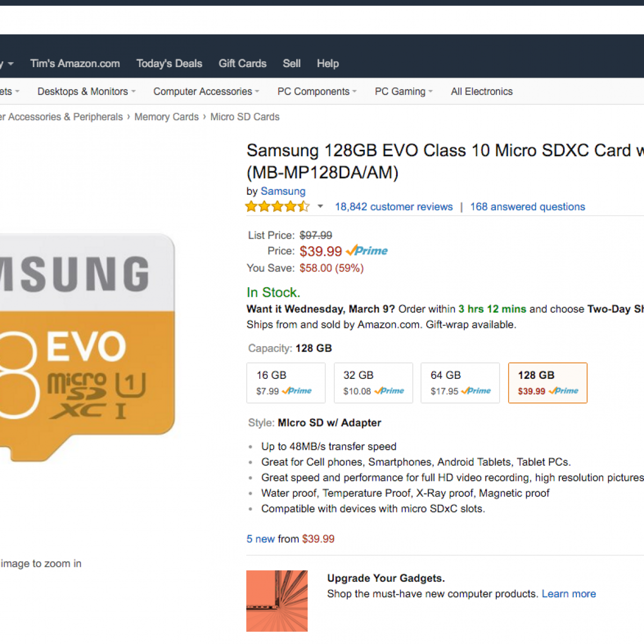The height and width of the screenshot is (644, 644).
Task: Choose the 64 GB capacity option
Action: coord(460,383)
